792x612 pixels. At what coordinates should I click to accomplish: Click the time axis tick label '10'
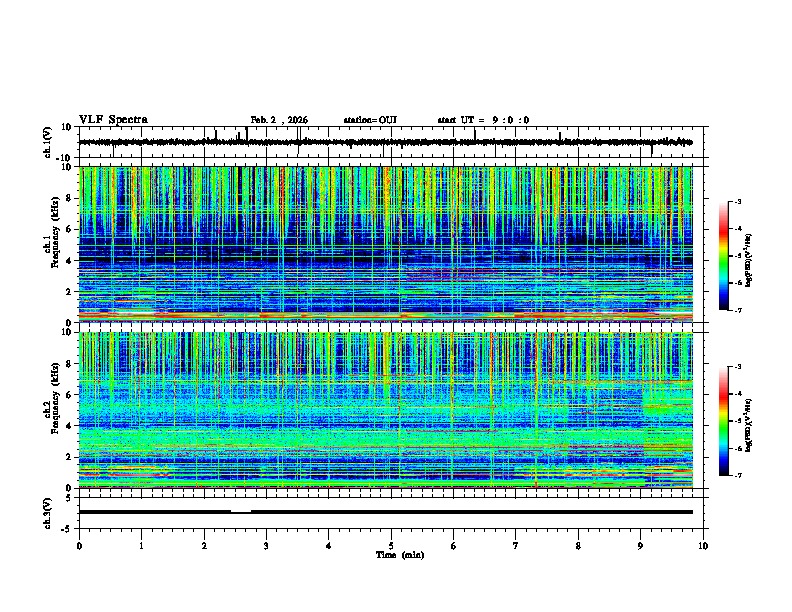pyautogui.click(x=703, y=546)
